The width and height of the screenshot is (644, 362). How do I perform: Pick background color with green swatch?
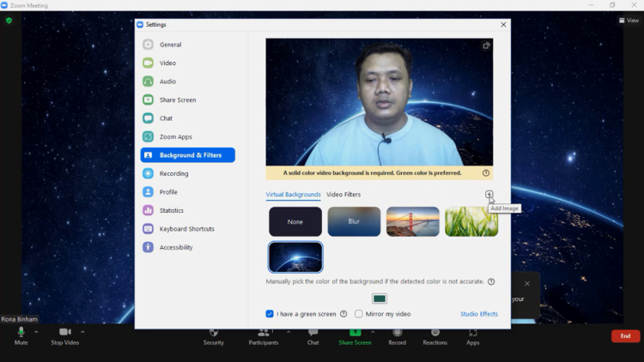click(x=379, y=299)
